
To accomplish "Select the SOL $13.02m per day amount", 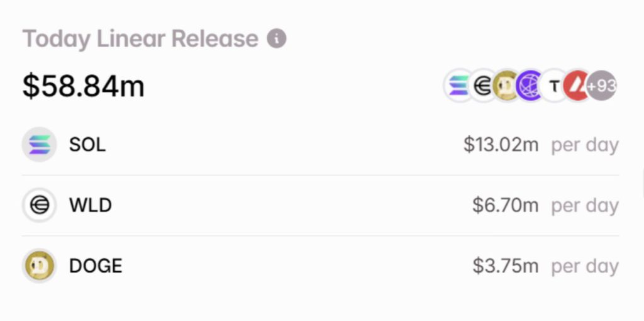I will pyautogui.click(x=501, y=145).
